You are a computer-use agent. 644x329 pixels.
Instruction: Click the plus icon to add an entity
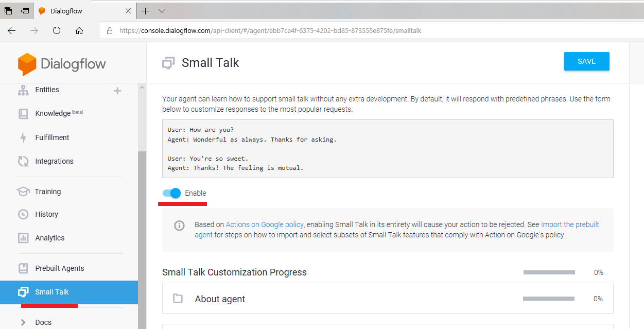click(117, 91)
